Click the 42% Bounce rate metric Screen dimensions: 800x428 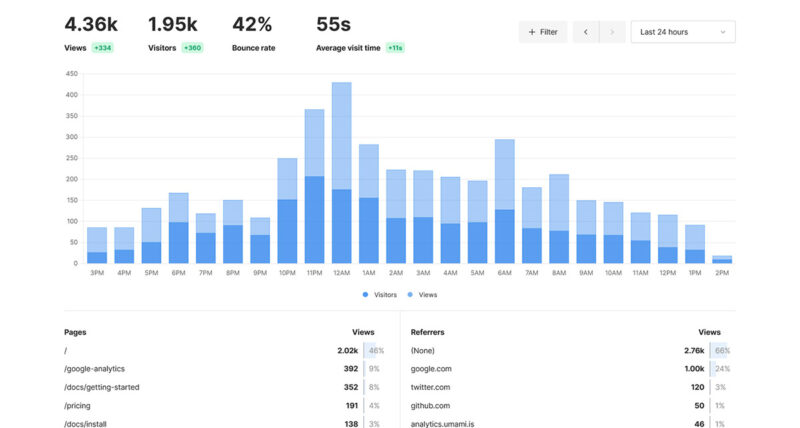tap(254, 33)
